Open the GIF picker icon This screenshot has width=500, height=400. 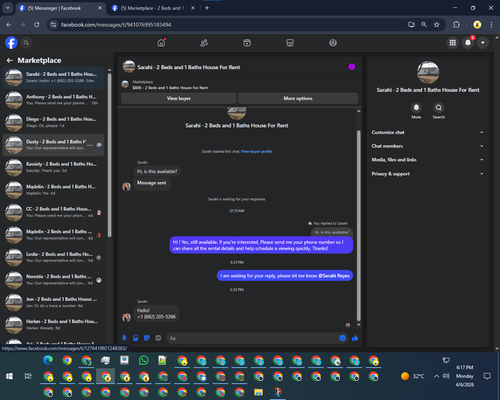click(x=158, y=338)
